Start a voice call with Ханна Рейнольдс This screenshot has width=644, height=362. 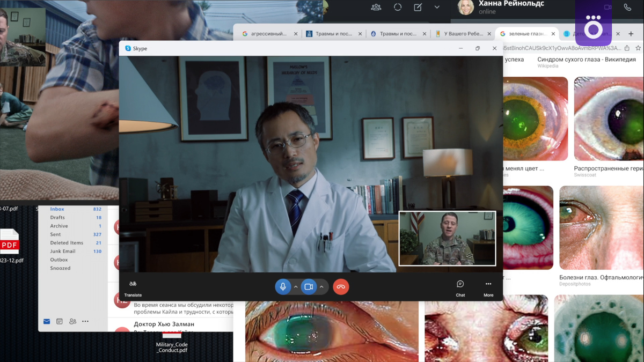point(627,8)
